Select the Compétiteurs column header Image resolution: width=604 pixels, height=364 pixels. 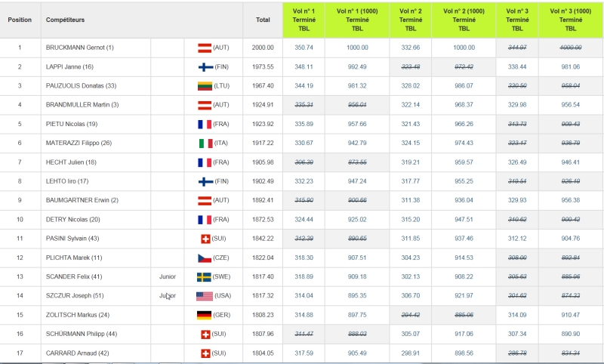tap(65, 20)
